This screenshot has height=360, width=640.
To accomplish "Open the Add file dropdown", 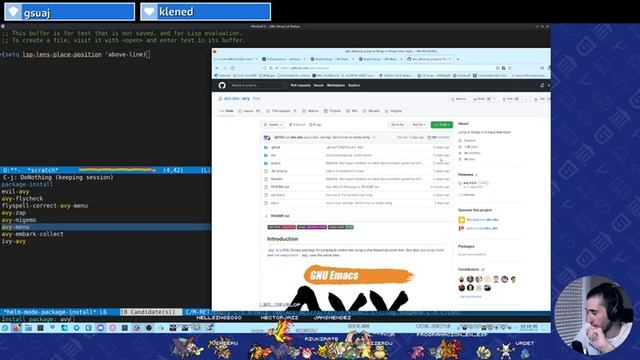I will pos(418,124).
